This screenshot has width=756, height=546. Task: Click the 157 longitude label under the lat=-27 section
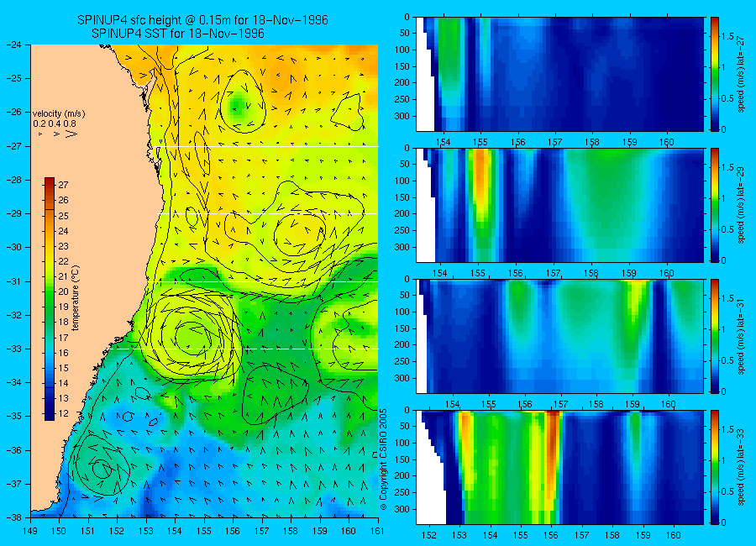[555, 142]
